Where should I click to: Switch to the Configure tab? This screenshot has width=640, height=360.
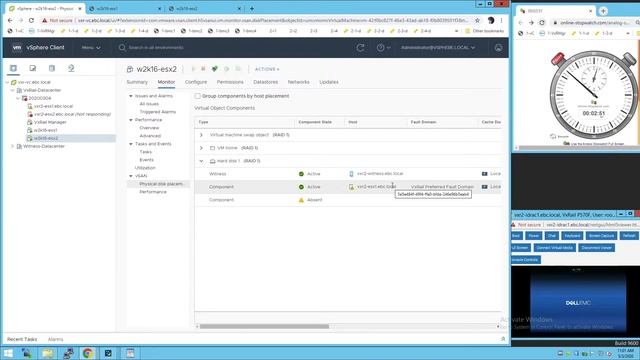point(196,82)
